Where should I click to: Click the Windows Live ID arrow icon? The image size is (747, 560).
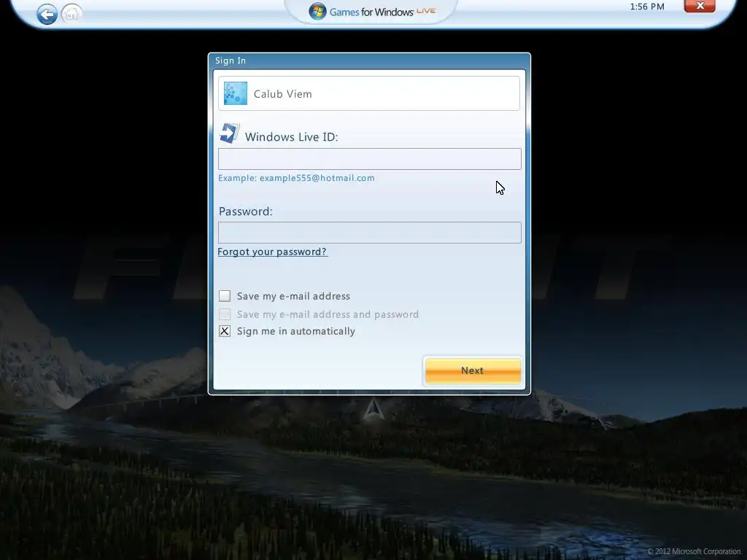pos(229,133)
